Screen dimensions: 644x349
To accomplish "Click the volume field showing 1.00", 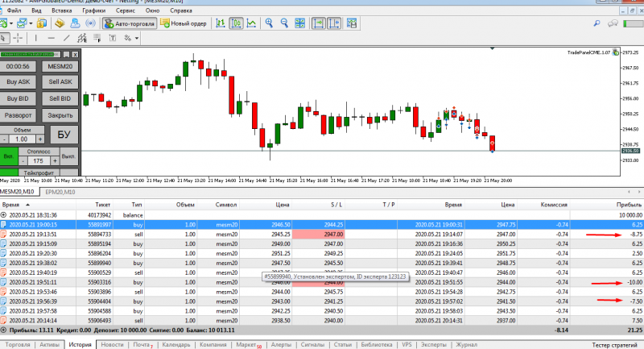I will tap(23, 139).
